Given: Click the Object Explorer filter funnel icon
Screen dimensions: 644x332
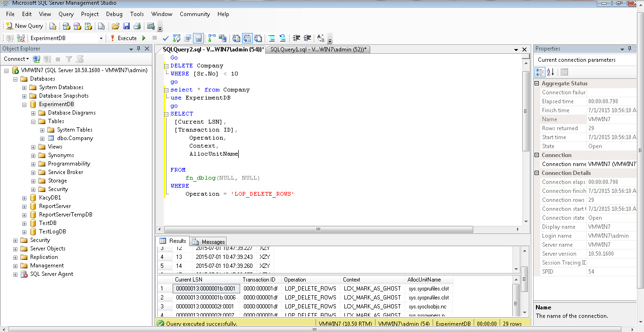Looking at the screenshot, I should 69,59.
